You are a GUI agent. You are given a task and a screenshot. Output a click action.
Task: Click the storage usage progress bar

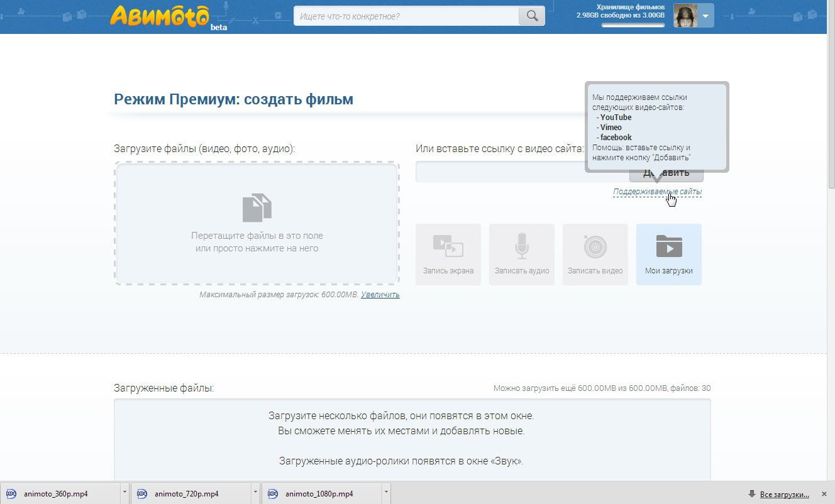(633, 25)
